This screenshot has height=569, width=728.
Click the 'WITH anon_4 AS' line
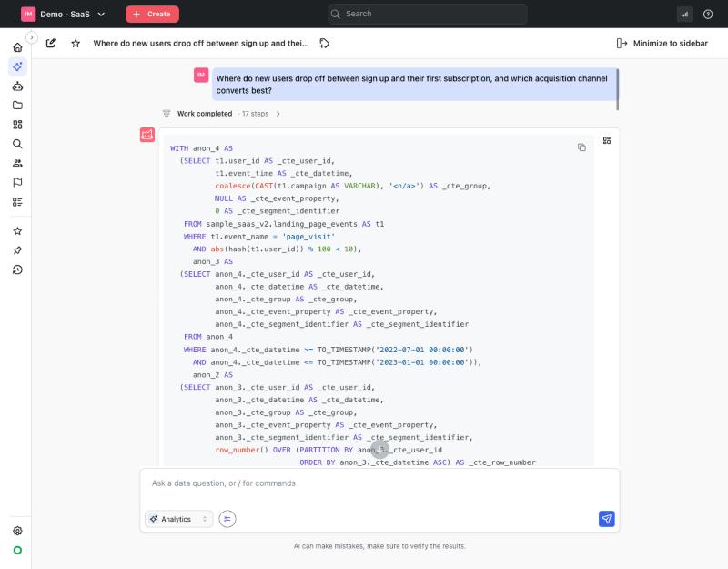(201, 148)
